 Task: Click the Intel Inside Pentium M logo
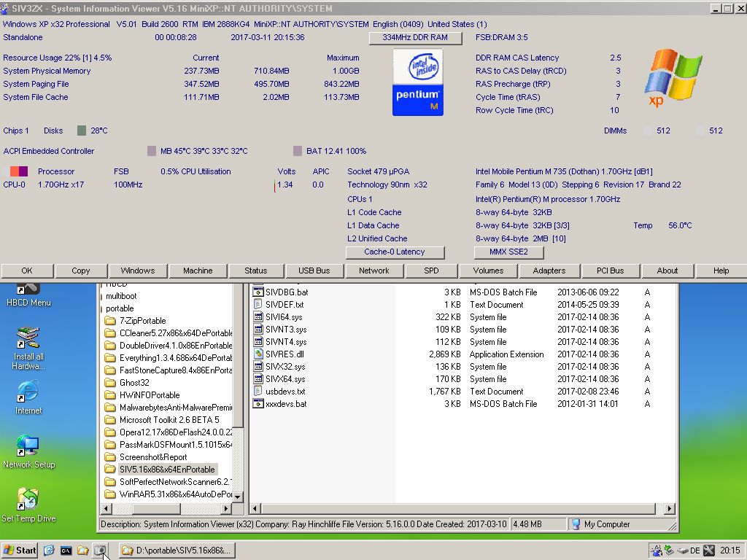pyautogui.click(x=418, y=83)
